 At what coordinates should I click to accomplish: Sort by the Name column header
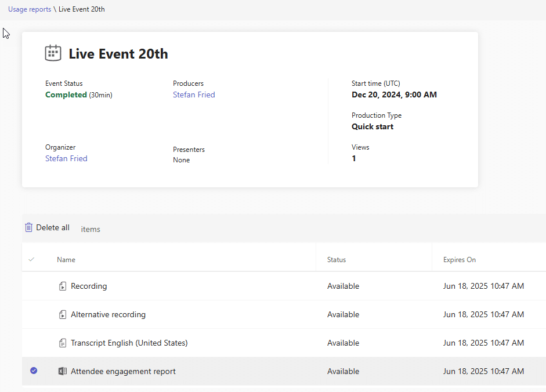(x=66, y=260)
